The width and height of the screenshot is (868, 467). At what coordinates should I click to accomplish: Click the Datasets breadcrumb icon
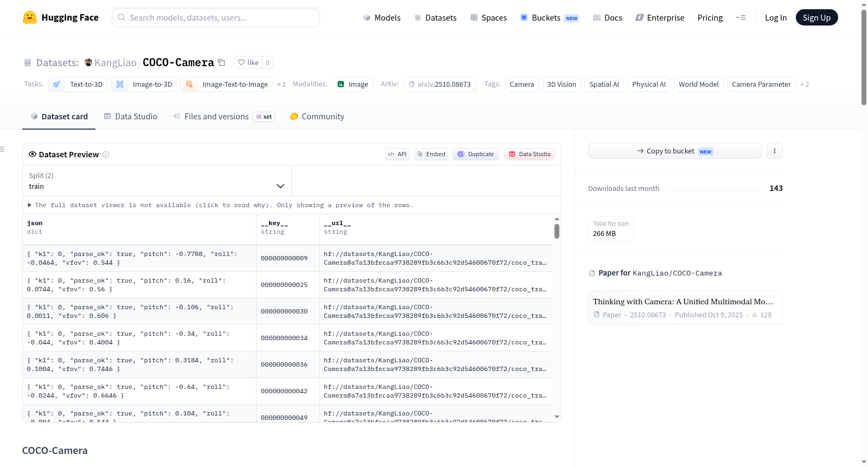coord(28,62)
